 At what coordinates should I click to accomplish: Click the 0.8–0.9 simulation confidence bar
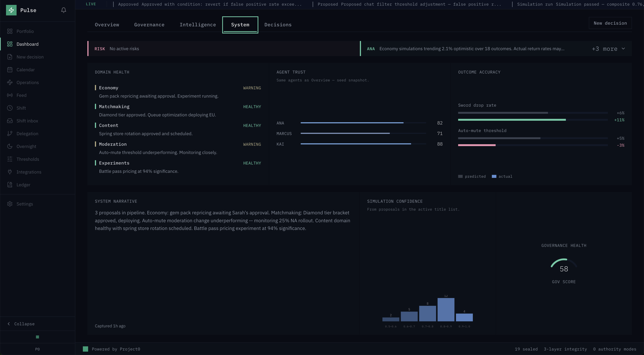point(446,310)
